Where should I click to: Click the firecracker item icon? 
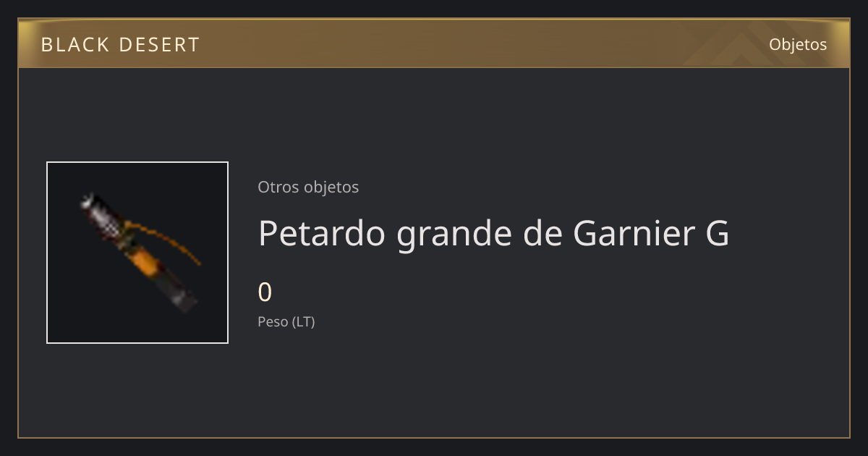point(137,253)
